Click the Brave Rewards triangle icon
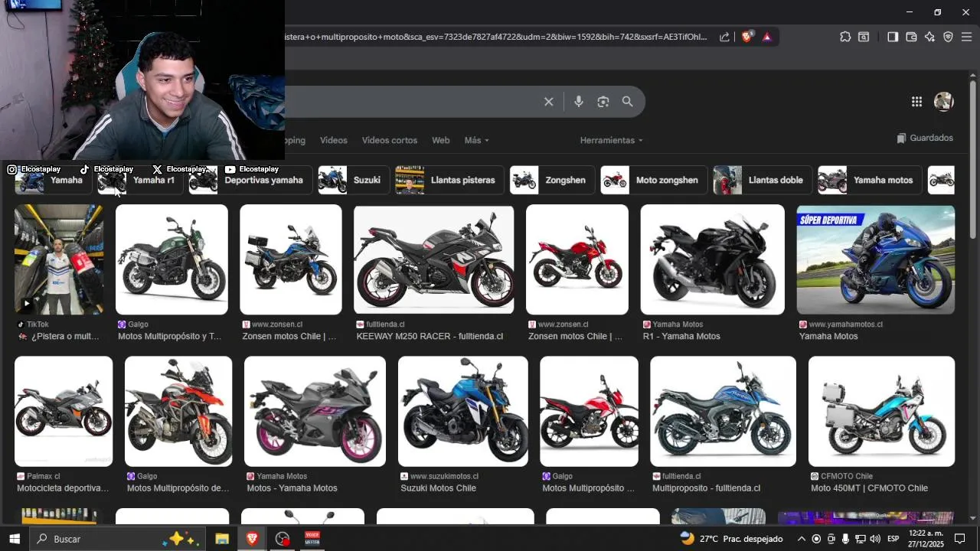 pyautogui.click(x=766, y=37)
